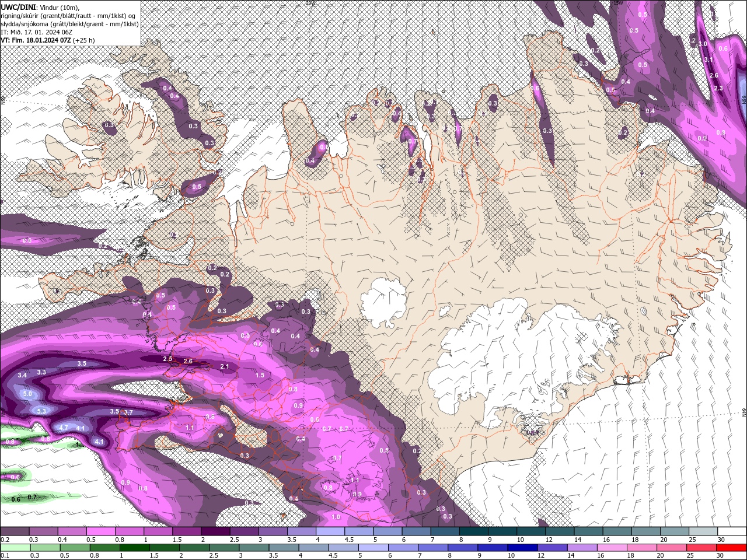Viewport: 747px width, 560px height.
Task: Click the '5.3' precipitation value on map
Action: coord(41,411)
